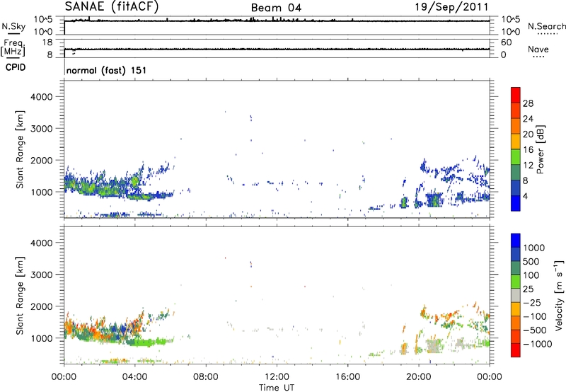Click the "04:00" time axis label

[x=134, y=377]
